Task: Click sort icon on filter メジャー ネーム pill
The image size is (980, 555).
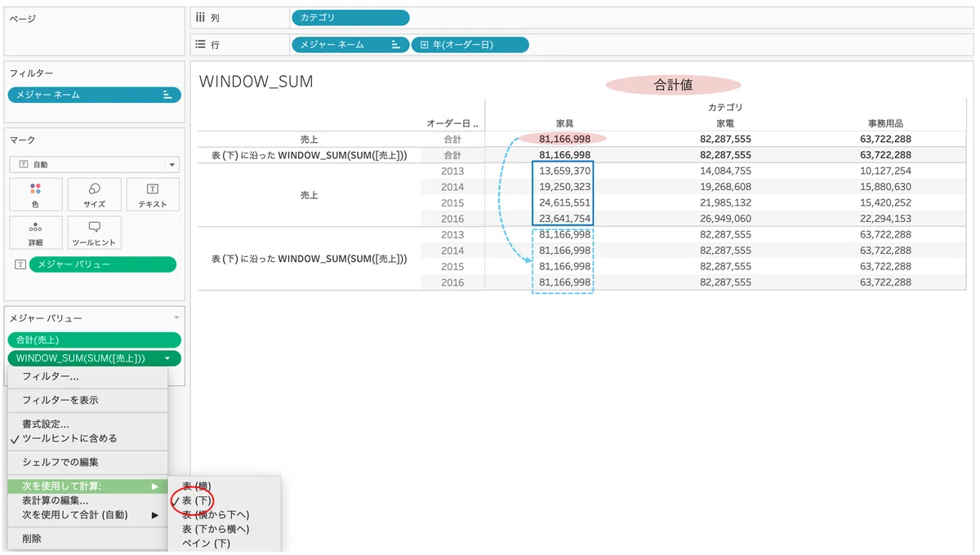Action: pos(167,95)
